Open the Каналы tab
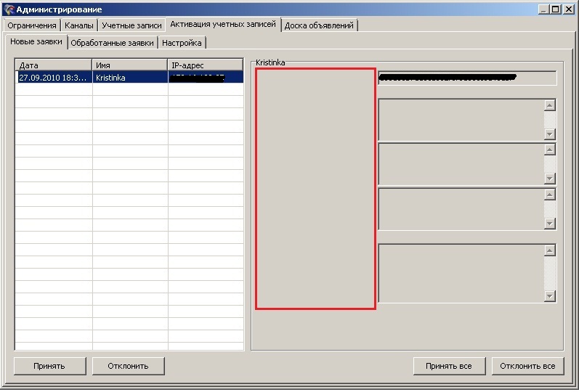 (x=78, y=25)
